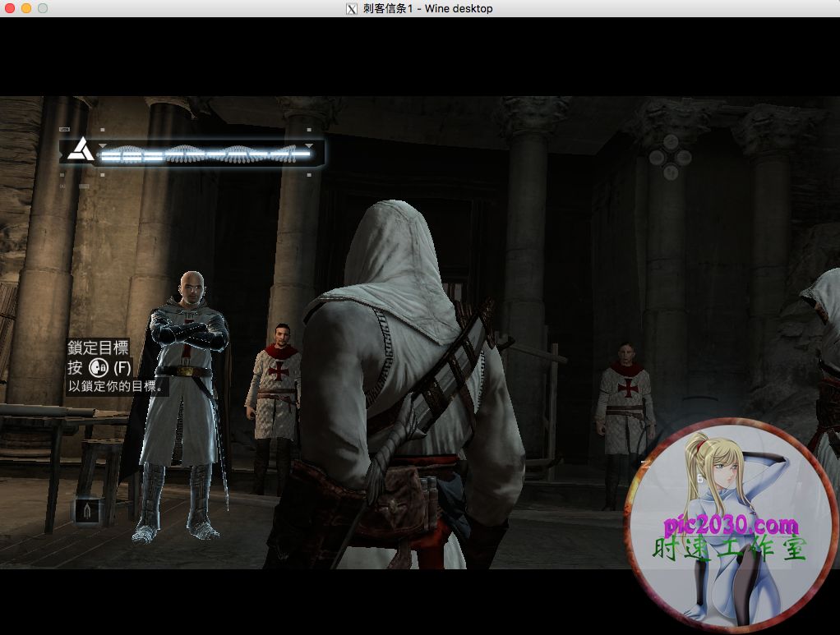This screenshot has width=840, height=635.
Task: Click the weapon indicator icon at bottom left
Action: pyautogui.click(x=87, y=513)
